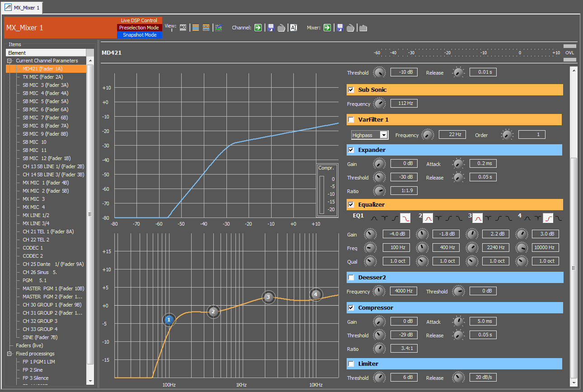
Task: Select the falling shelf shape for EQ band 3
Action: [x=509, y=218]
